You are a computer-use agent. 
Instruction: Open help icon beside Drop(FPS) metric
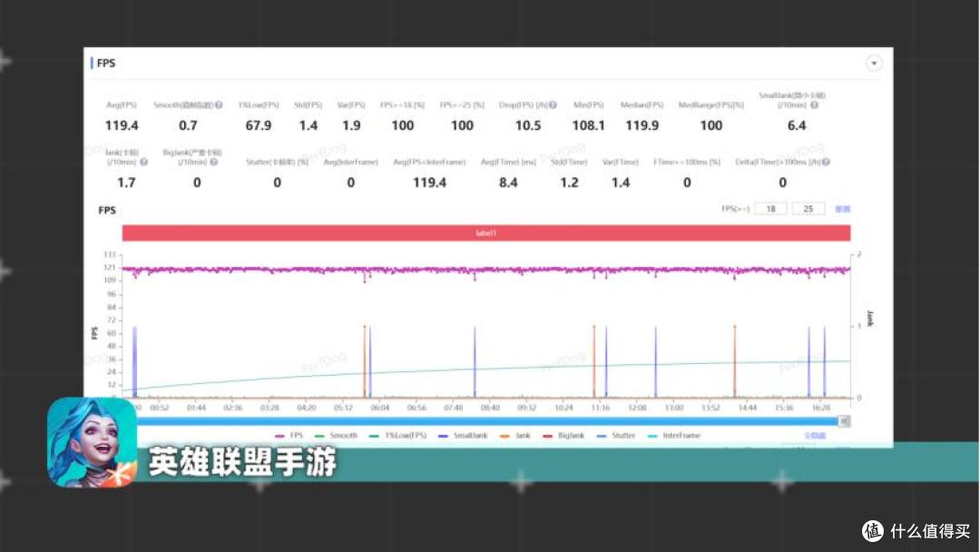[554, 105]
